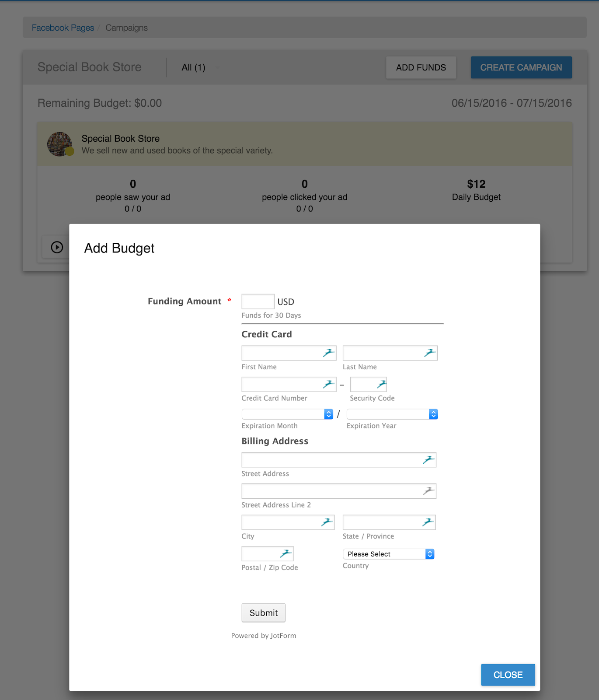Click autofill icon in State / Province field
Viewport: 599px width, 700px height.
coord(428,522)
